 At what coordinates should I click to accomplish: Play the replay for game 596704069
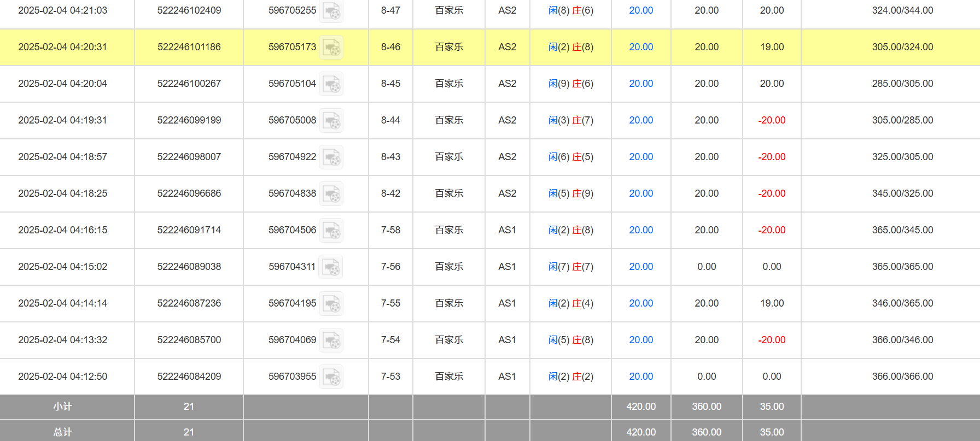coord(331,340)
